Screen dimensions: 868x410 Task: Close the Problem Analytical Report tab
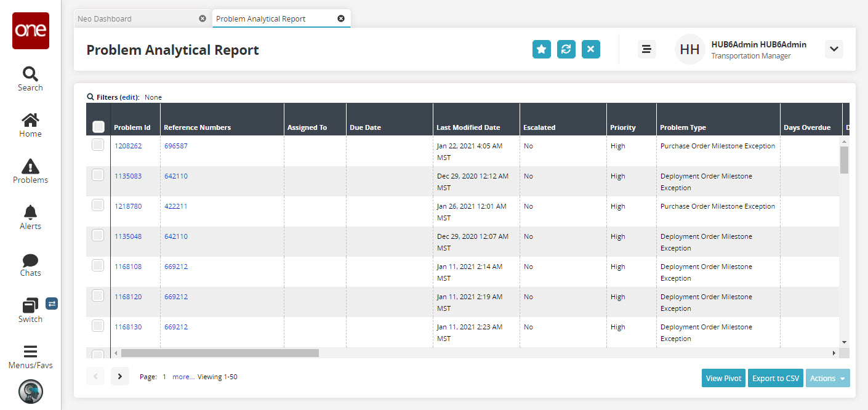click(x=341, y=18)
